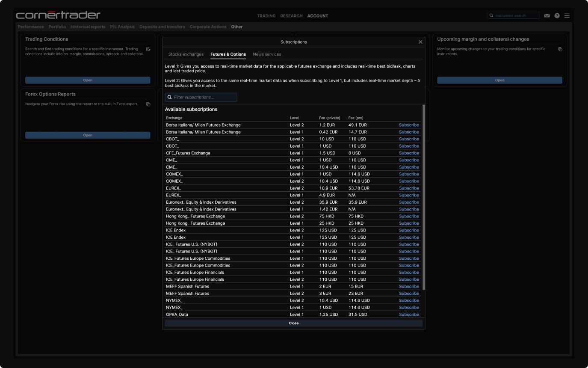
Task: Open Upcoming margin changes via Open button
Action: click(499, 80)
